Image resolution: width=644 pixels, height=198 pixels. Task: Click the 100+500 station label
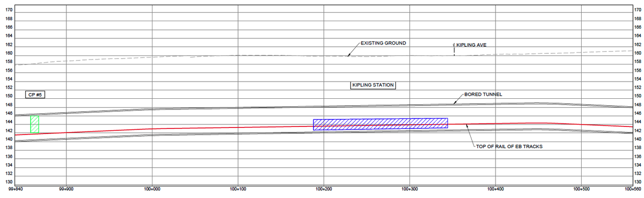[x=582, y=189]
